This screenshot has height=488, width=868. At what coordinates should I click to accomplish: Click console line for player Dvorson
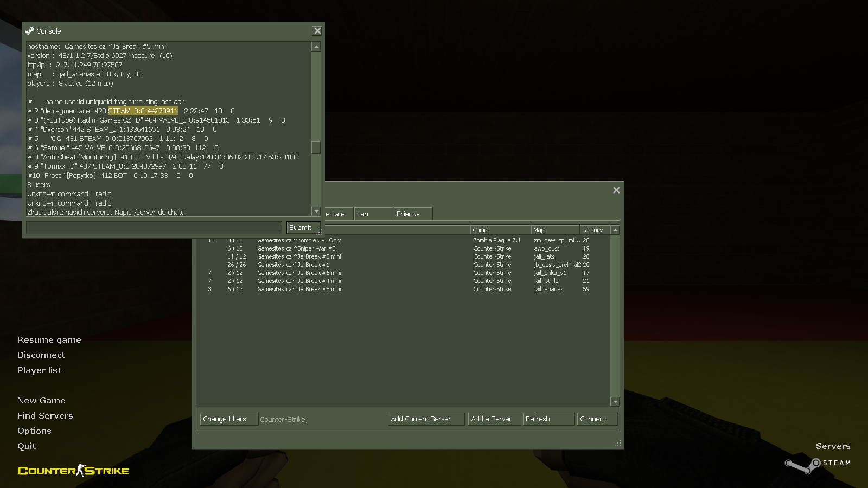pos(122,130)
